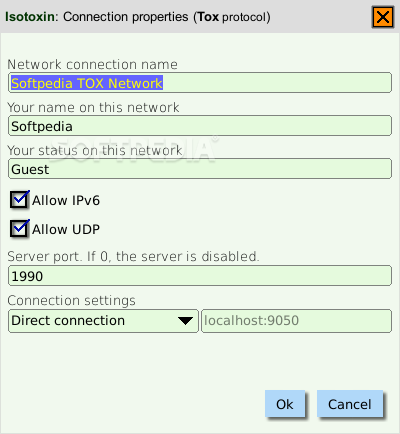Click the Server port description label

point(133,256)
